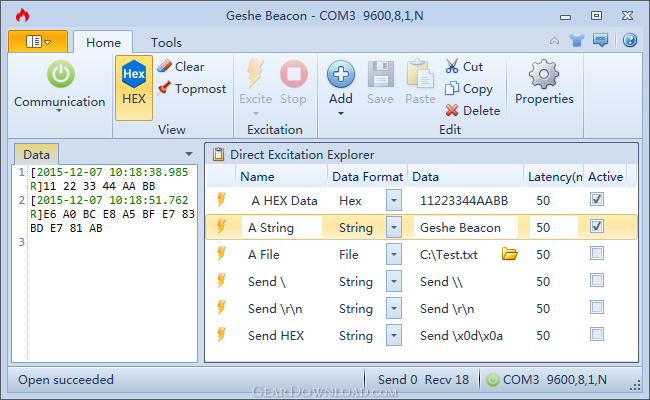Click the Excite lightning icon
Viewport: 650px width, 400px height.
(255, 74)
